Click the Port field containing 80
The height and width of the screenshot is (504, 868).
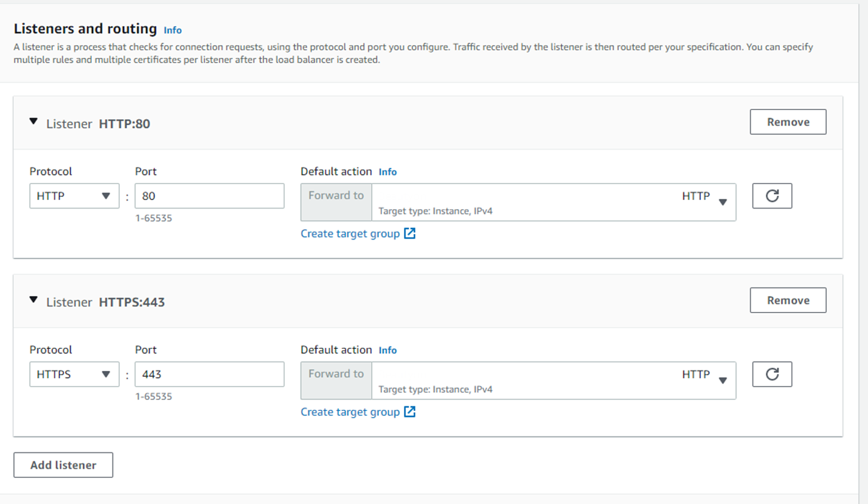click(209, 196)
